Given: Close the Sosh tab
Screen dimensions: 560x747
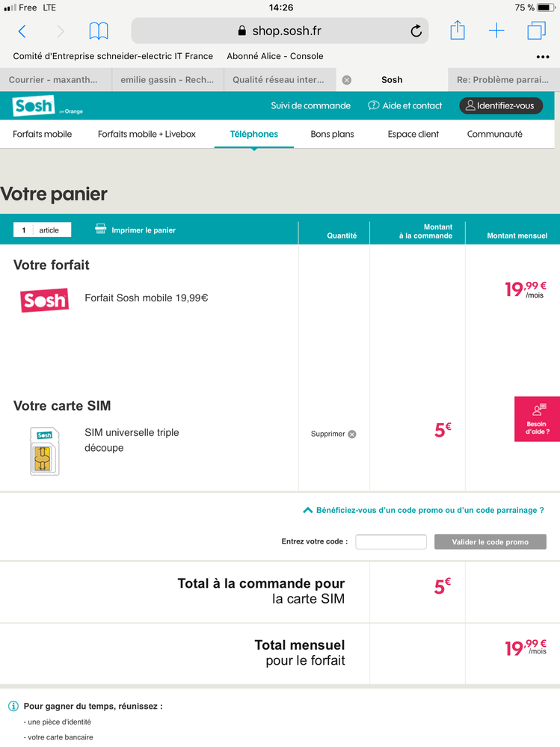Looking at the screenshot, I should (347, 80).
